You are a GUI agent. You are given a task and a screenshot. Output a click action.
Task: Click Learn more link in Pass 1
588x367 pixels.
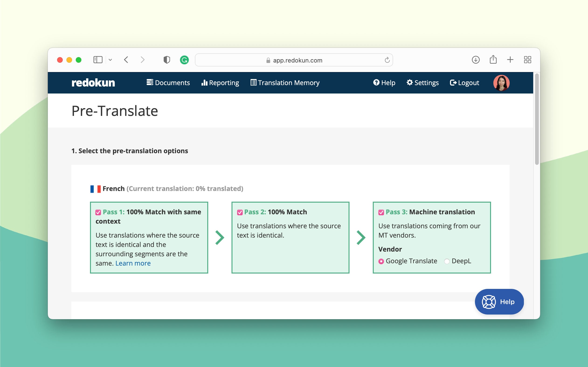133,263
